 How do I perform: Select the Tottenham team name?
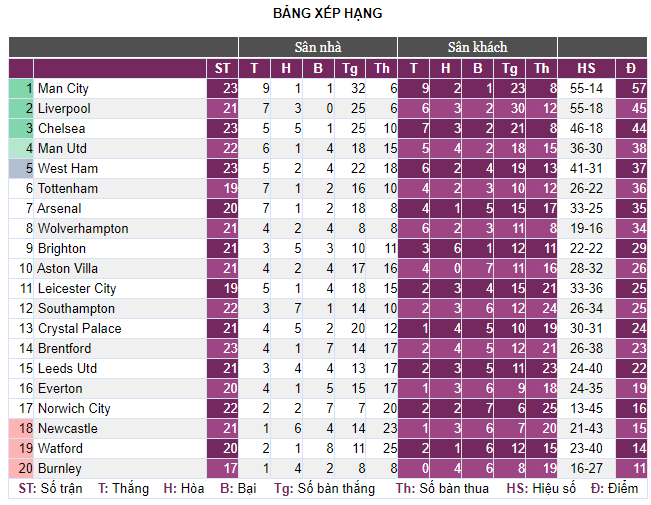pos(68,189)
